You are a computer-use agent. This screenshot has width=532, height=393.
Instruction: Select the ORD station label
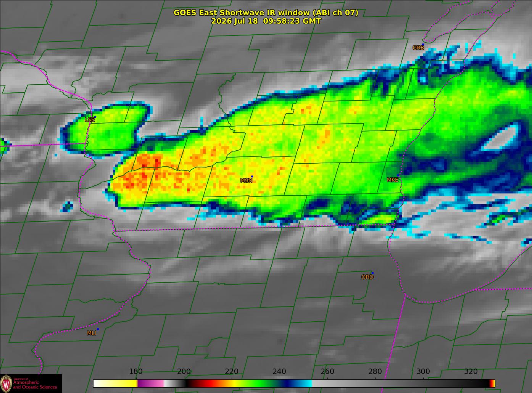coord(367,277)
